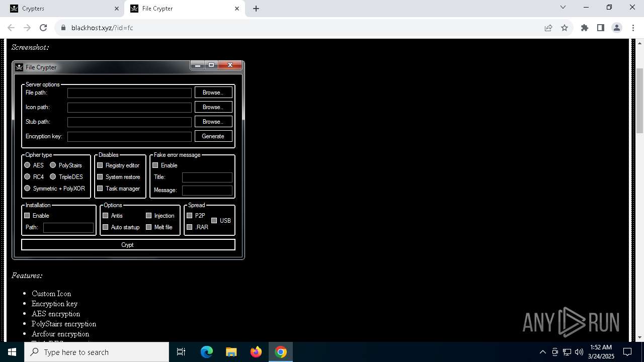This screenshot has height=362, width=644.
Task: Tick the Task manager checkbox
Action: click(x=100, y=188)
